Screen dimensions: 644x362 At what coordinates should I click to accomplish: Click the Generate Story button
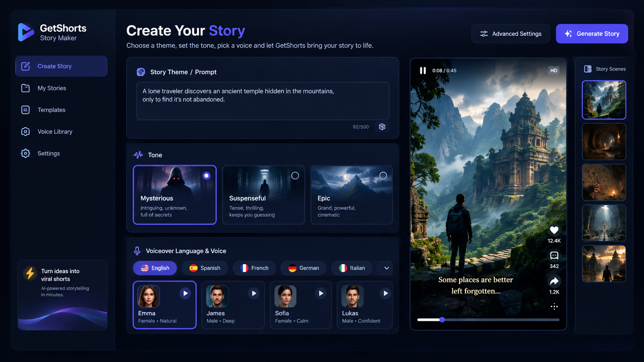click(592, 34)
